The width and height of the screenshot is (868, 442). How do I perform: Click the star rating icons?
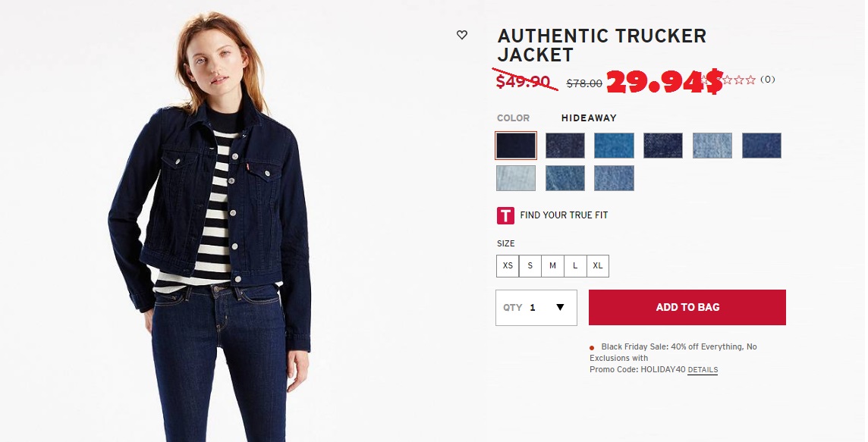click(x=730, y=80)
